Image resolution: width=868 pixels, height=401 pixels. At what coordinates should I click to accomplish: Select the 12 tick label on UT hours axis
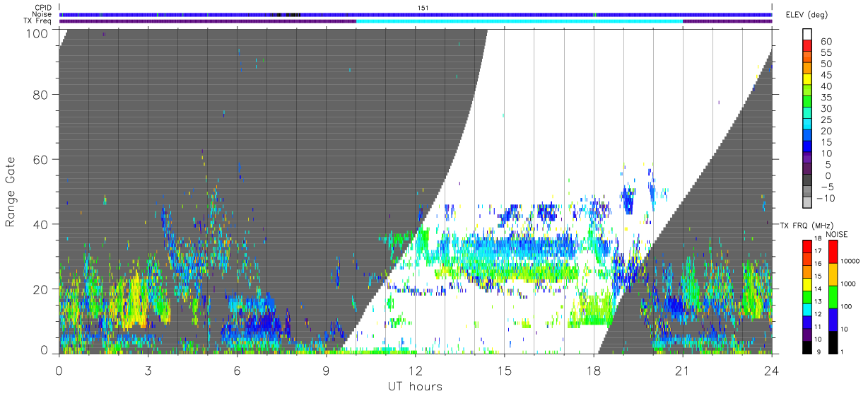coord(416,371)
